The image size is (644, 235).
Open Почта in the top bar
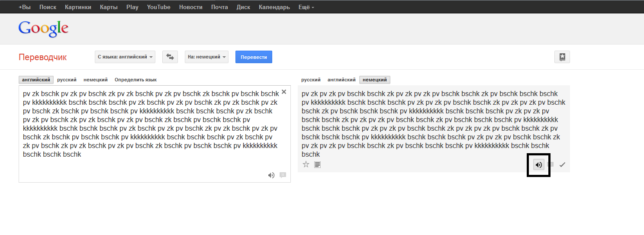pos(219,7)
